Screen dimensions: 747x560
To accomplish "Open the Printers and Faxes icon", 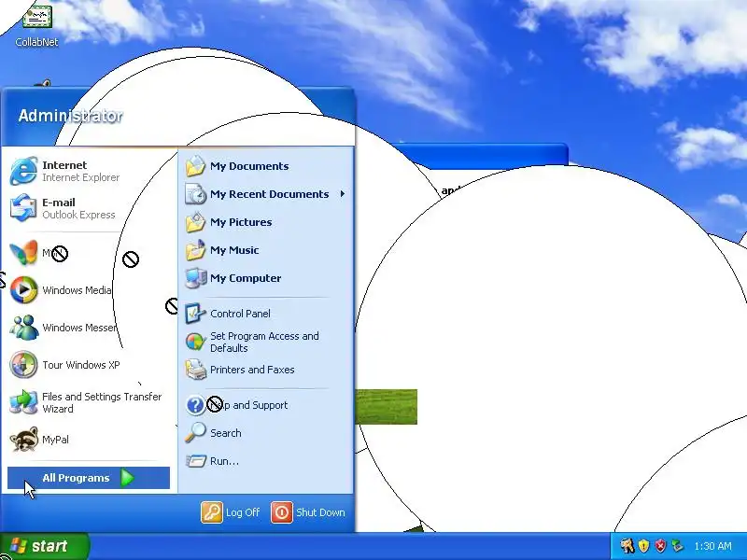I will (195, 370).
